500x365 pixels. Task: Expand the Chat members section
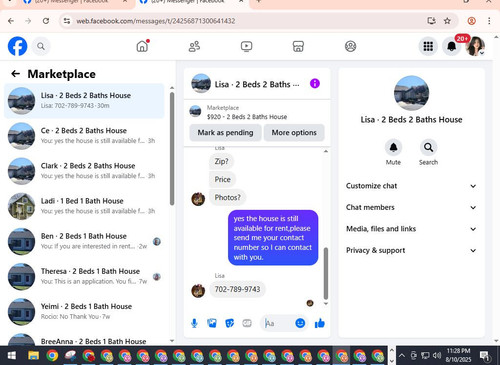click(x=411, y=207)
